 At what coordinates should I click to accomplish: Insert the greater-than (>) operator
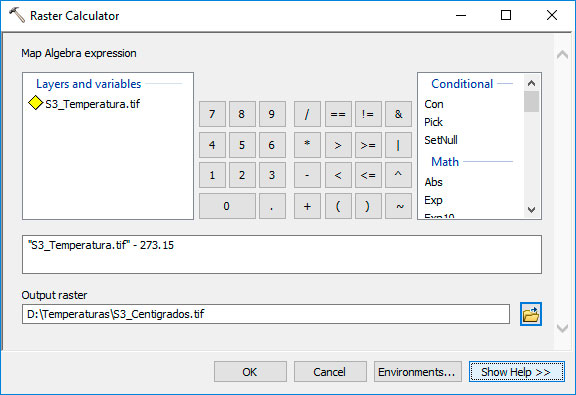338,145
